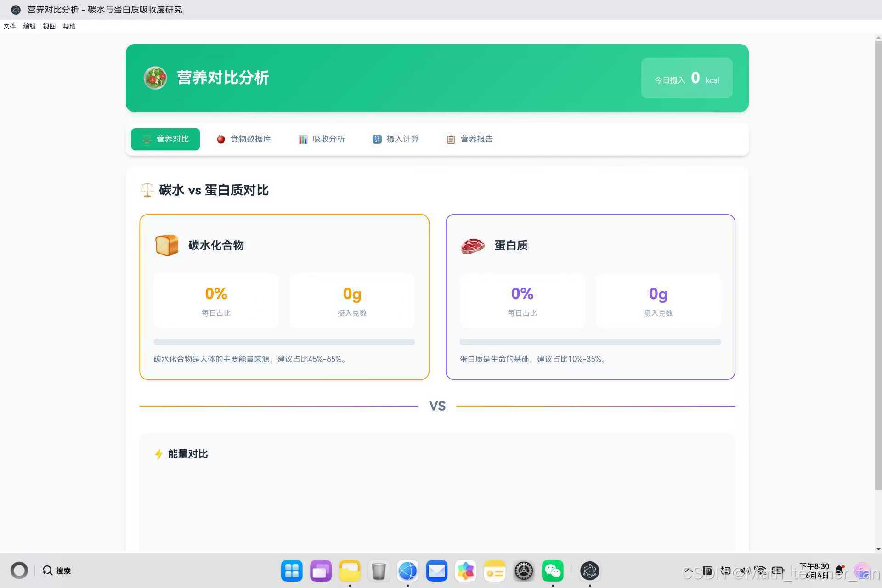Open the notification bell icon
This screenshot has height=588, width=882.
point(840,571)
